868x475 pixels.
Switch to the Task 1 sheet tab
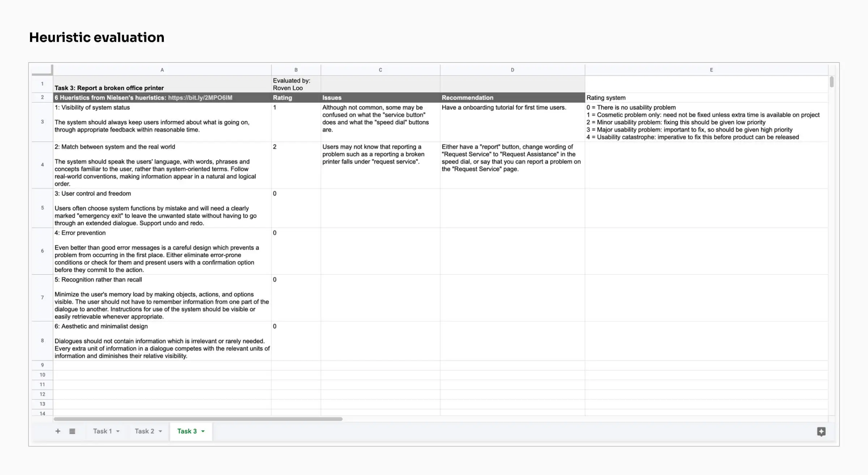click(102, 431)
